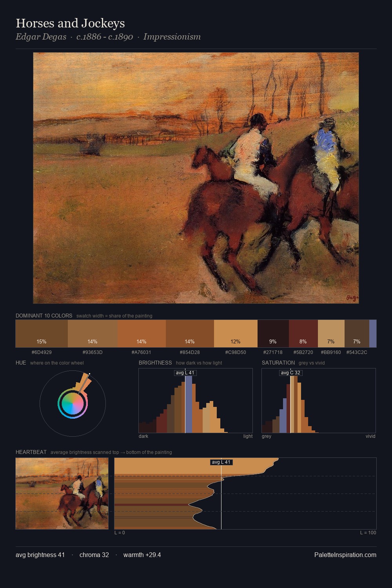Click the hex code '#271718'
Viewport: 392px width, 588px height.
pos(273,352)
